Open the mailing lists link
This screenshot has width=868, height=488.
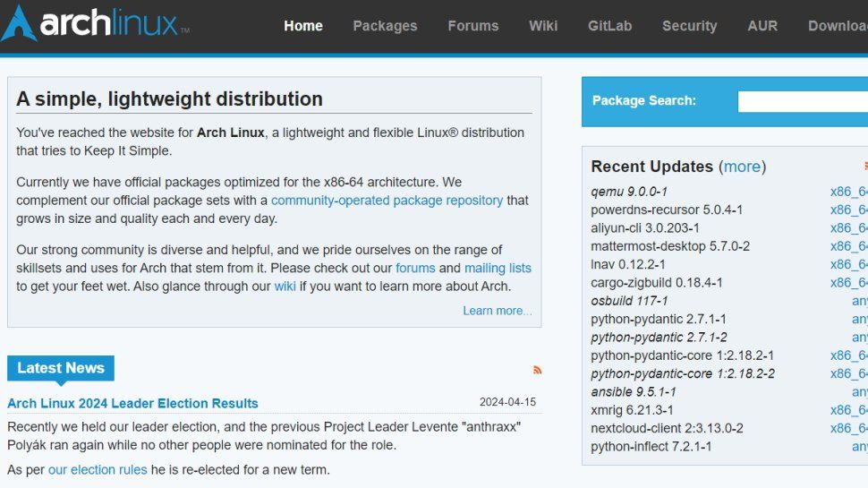[498, 268]
